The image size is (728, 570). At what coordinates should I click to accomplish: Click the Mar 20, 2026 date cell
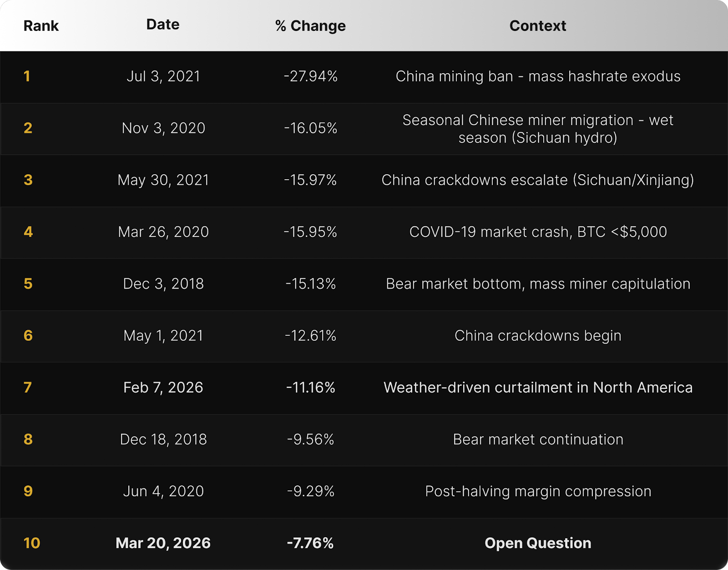click(163, 543)
